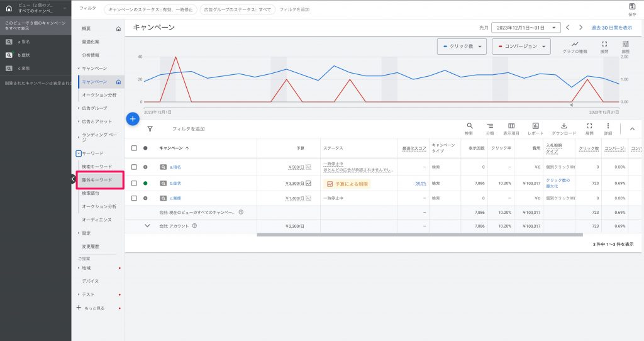Viewport: 644px width, 341px height.
Task: Click the 表示項目 columns icon
Action: click(511, 126)
